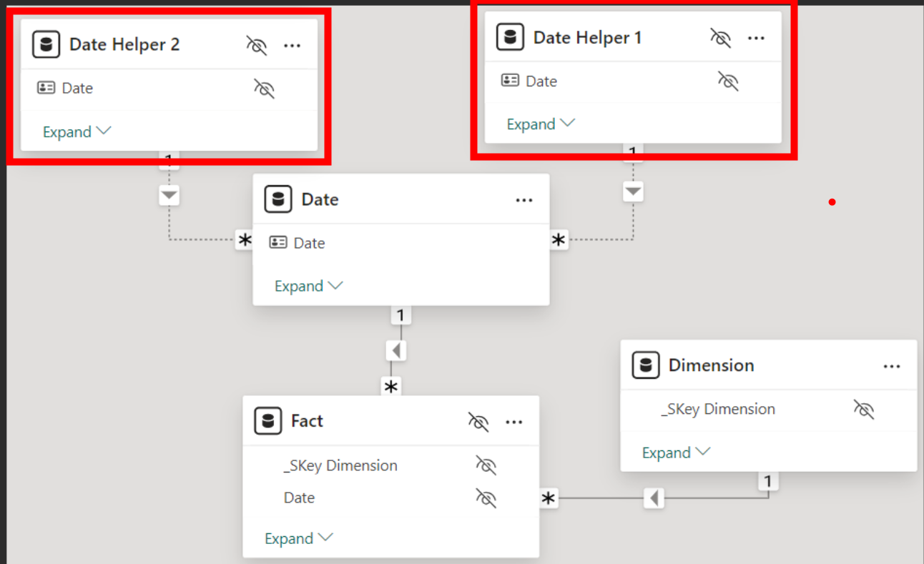The height and width of the screenshot is (564, 924).
Task: Click the Date column icon in Date table
Action: tap(278, 243)
